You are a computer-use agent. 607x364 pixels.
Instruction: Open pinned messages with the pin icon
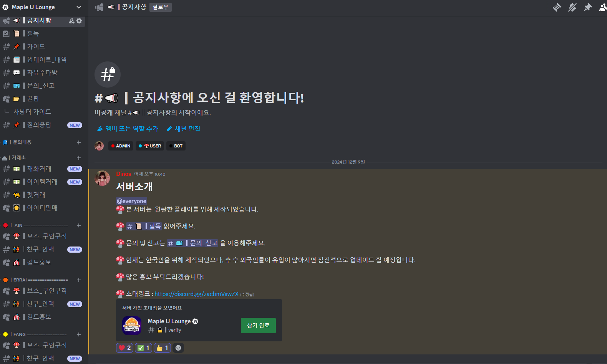tap(588, 7)
